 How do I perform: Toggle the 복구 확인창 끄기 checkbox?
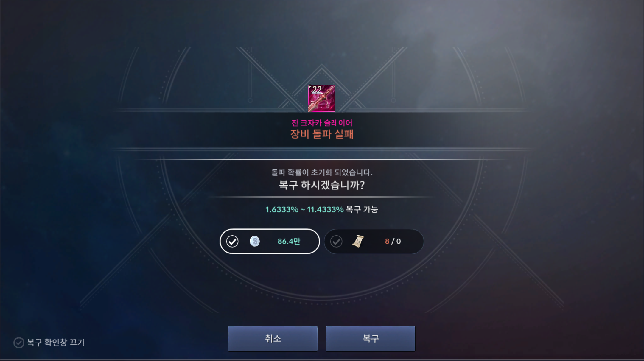tap(19, 343)
